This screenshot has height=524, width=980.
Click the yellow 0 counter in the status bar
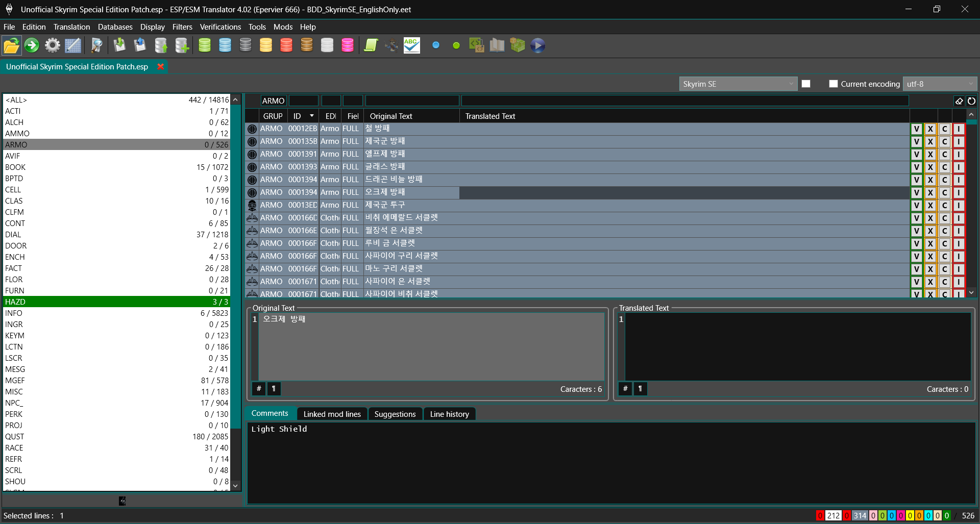[910, 515]
